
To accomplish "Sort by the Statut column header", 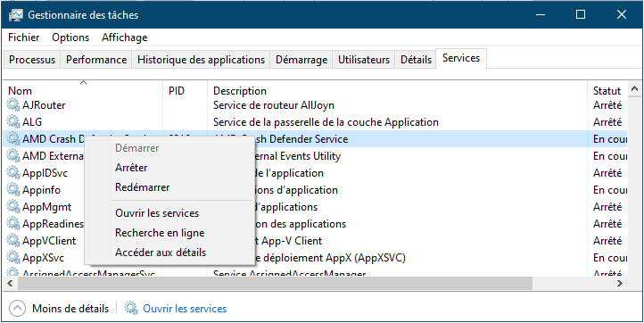I will pos(607,90).
